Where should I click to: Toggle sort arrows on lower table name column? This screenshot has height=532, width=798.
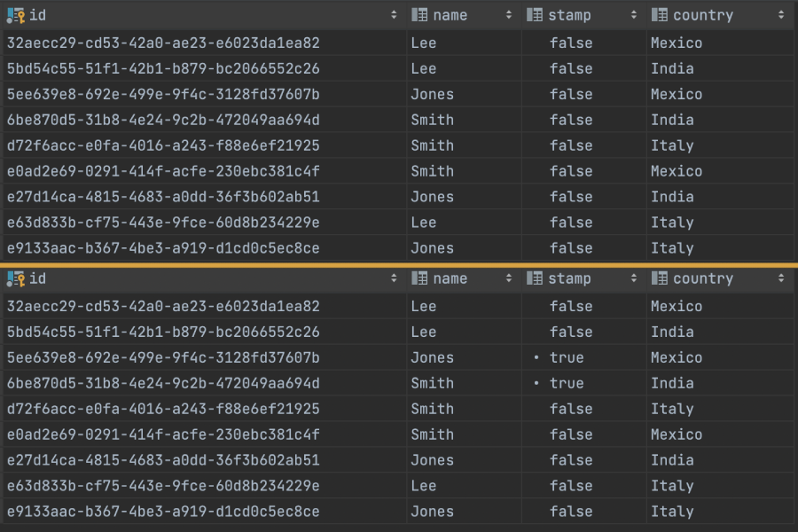[x=509, y=278]
